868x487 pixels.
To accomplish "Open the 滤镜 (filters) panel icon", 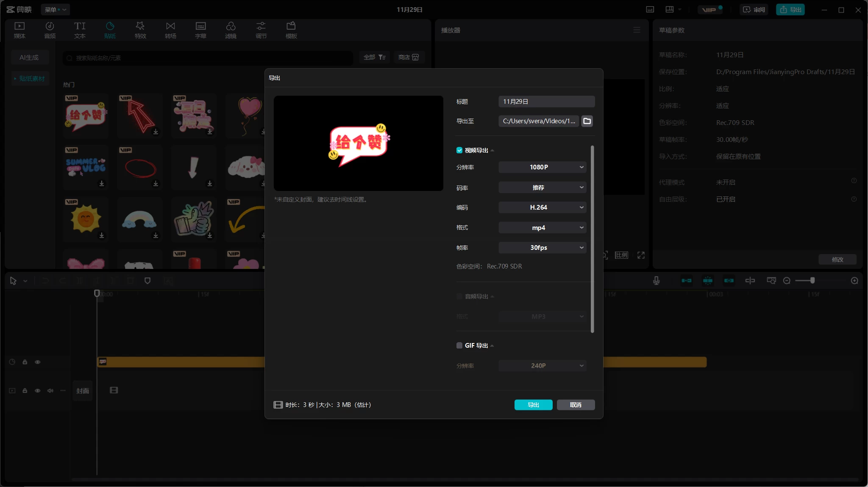I will (230, 30).
